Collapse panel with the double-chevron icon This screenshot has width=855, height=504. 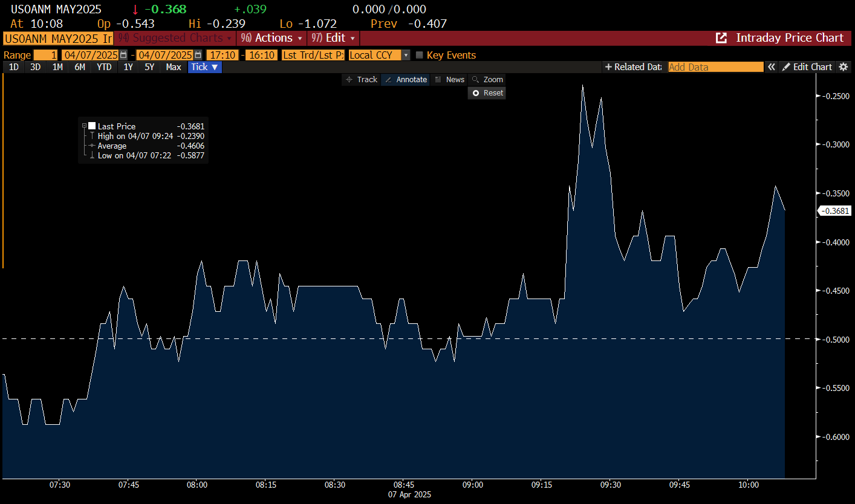click(772, 67)
